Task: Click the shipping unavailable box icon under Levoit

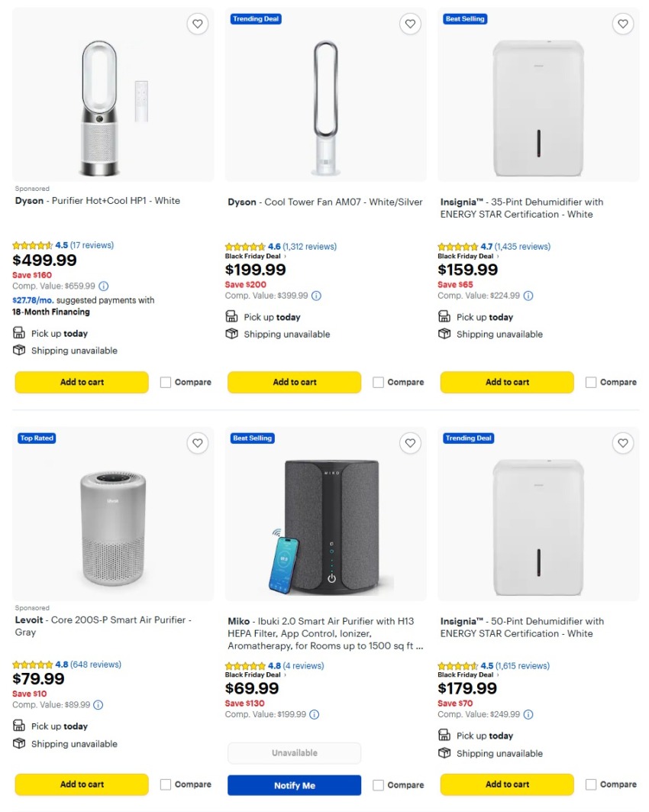Action: point(19,743)
